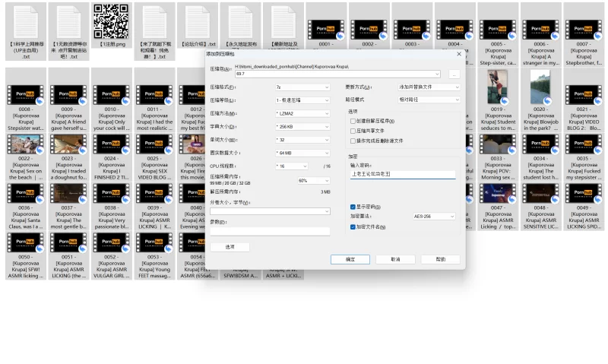This screenshot has width=608, height=364.
Task: Select the 0020 file thumbnail
Action: (540, 87)
